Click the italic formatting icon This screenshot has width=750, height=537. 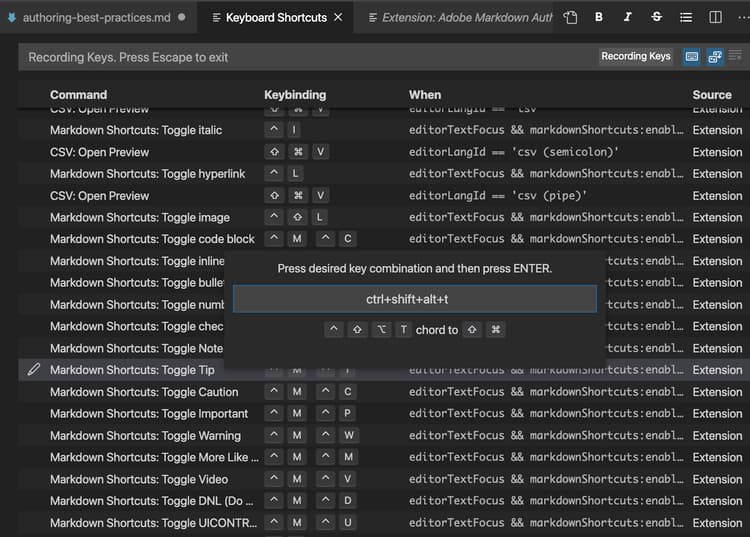click(x=627, y=17)
